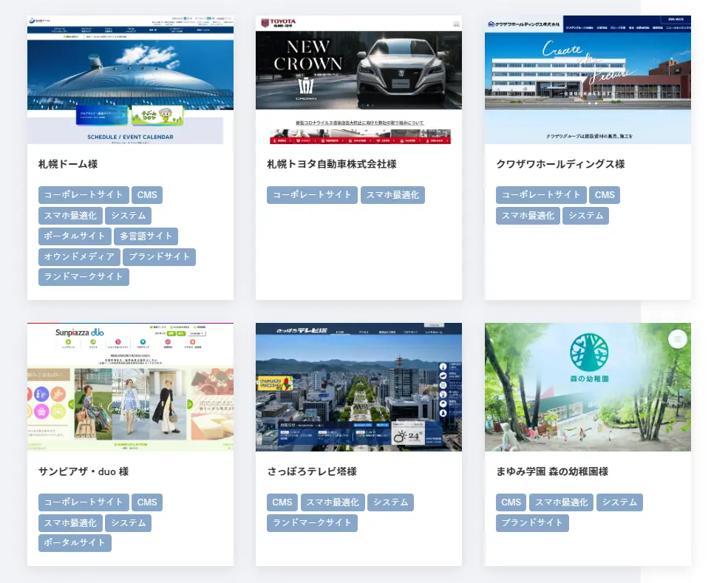Select ランドマークサイト tag under さっぽろテレビ塔様
Viewport: 728px width, 583px height.
(x=312, y=522)
